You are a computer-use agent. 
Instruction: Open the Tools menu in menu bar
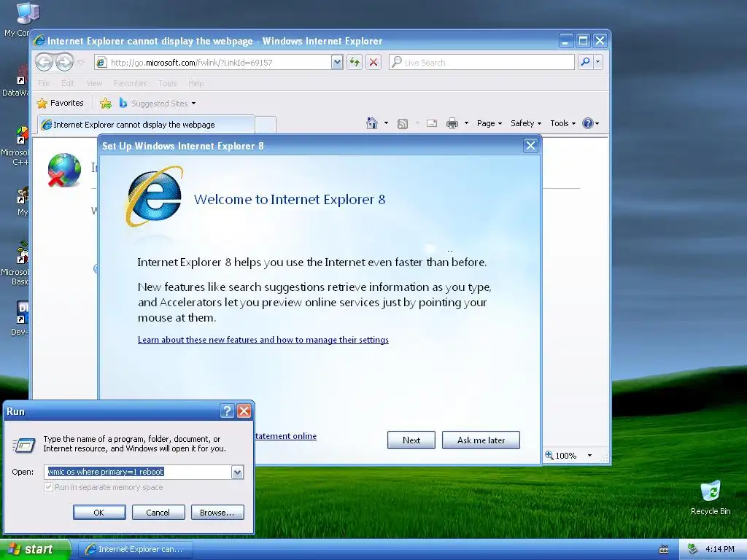point(168,83)
